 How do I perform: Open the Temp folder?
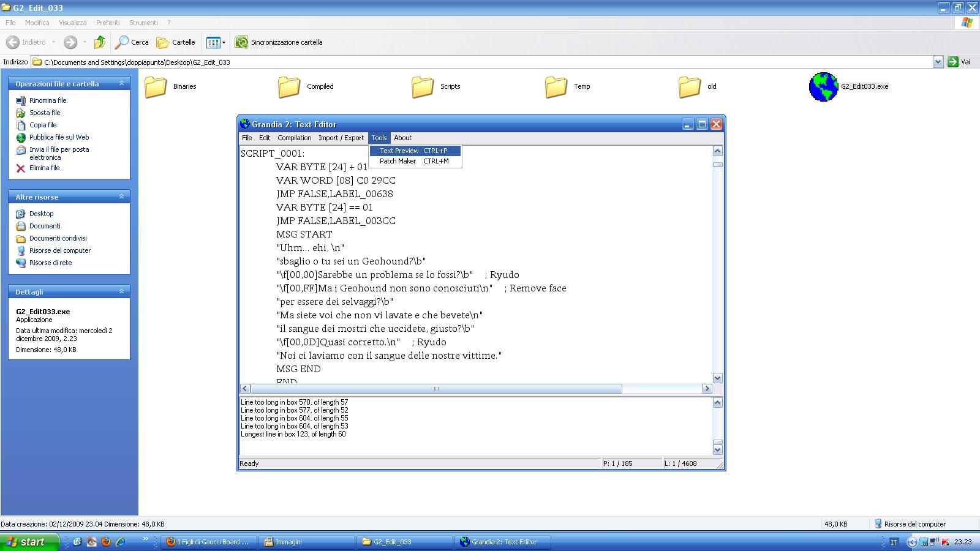click(x=557, y=87)
